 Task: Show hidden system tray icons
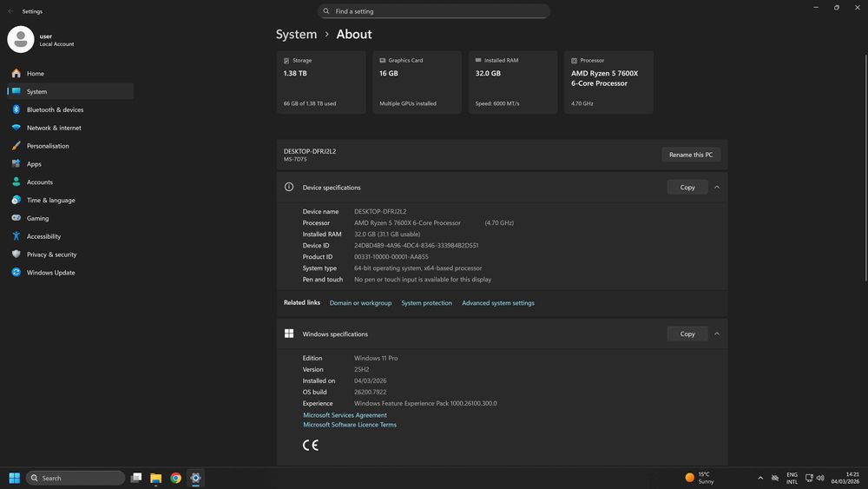[760, 478]
